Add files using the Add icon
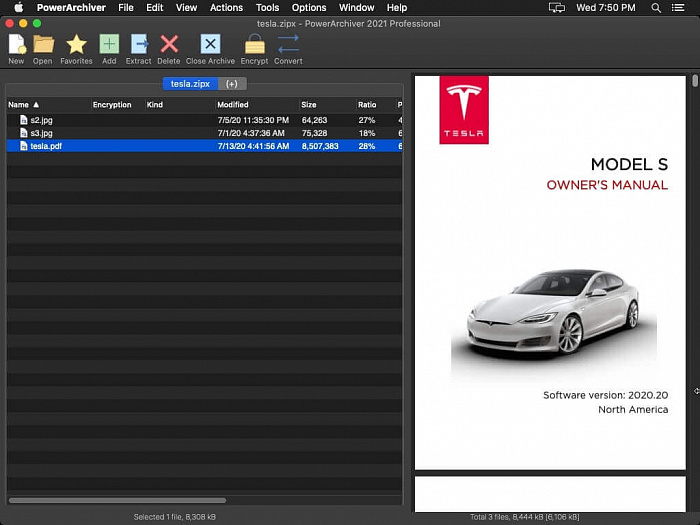 tap(109, 44)
